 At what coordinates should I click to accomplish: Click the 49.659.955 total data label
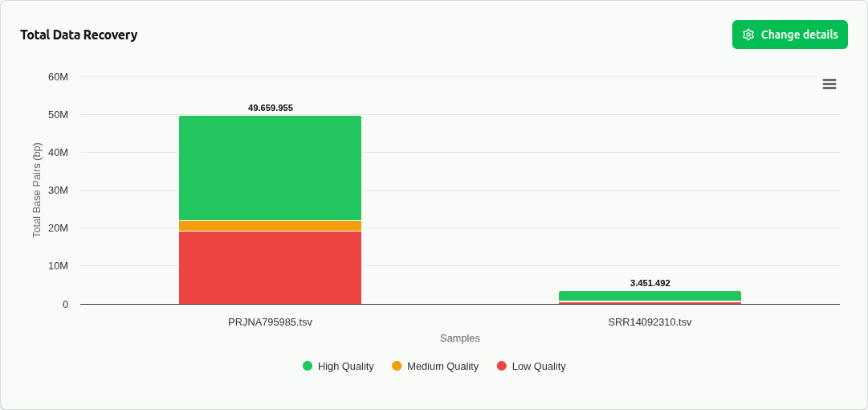(x=270, y=108)
